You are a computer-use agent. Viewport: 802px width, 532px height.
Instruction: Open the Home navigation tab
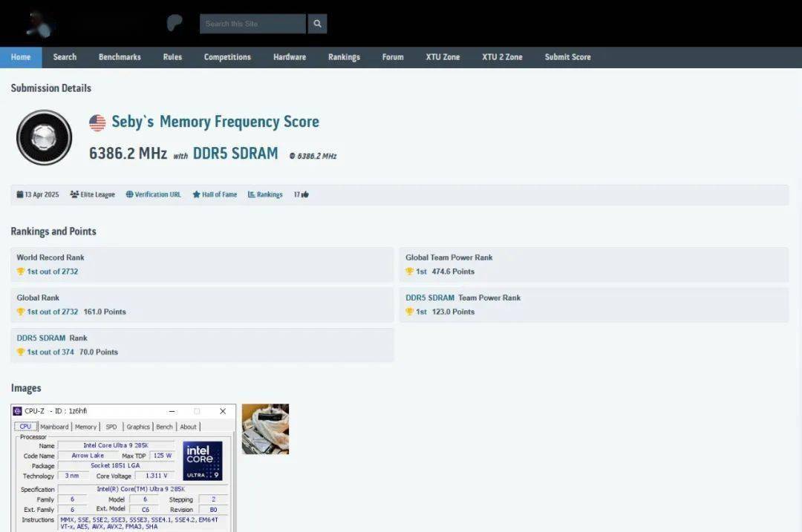21,57
